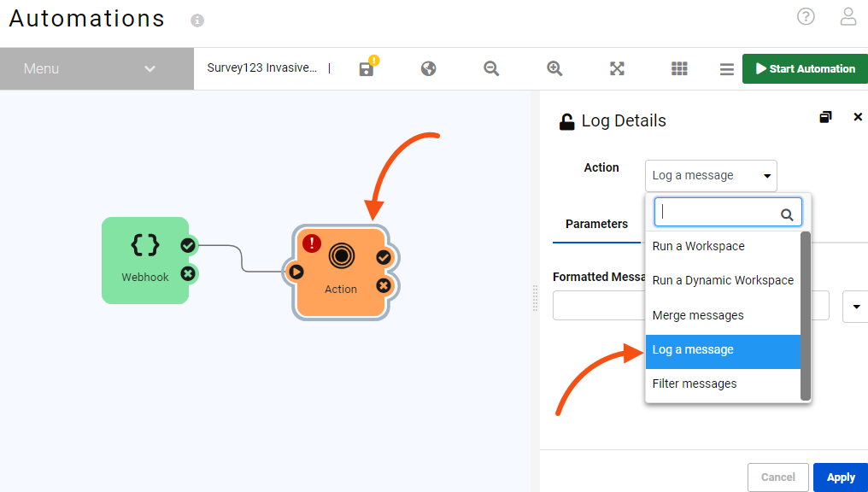Viewport: 868px width, 492px height.
Task: Expand the Menu dropdown
Action: [x=97, y=68]
